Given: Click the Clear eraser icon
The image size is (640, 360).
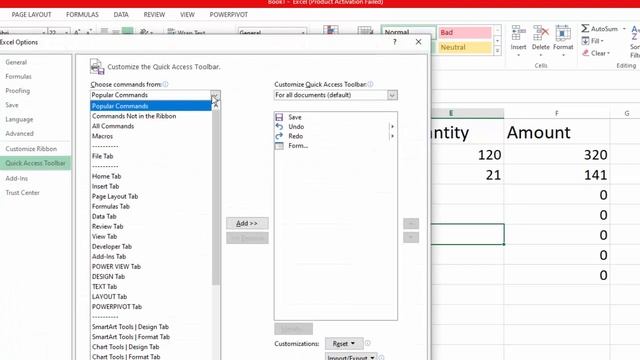Looking at the screenshot, I should [586, 53].
